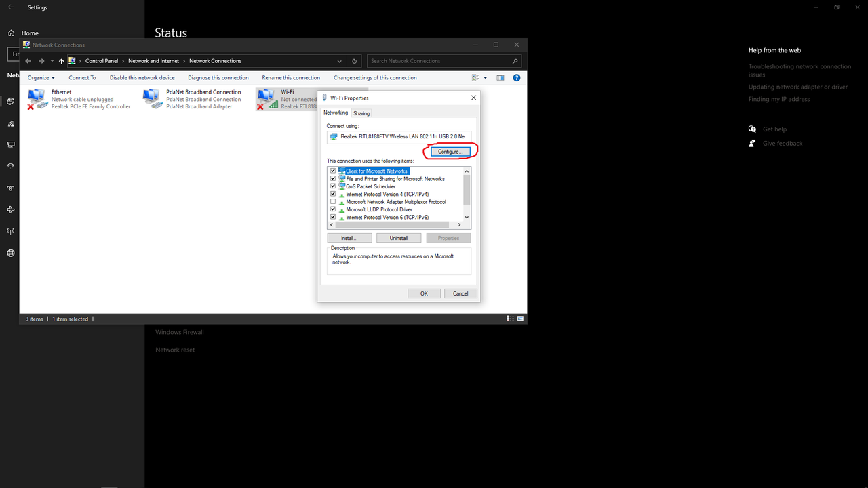Open the blue Help icon
868x488 pixels.
click(x=517, y=78)
